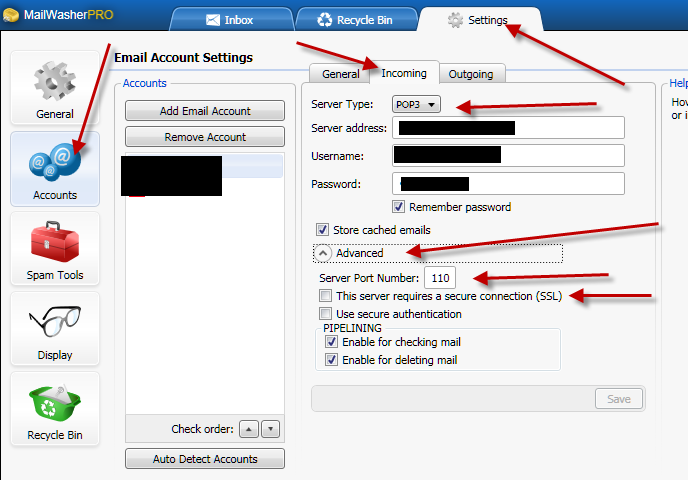Click the Password input field
This screenshot has height=480, width=688.
click(x=508, y=183)
